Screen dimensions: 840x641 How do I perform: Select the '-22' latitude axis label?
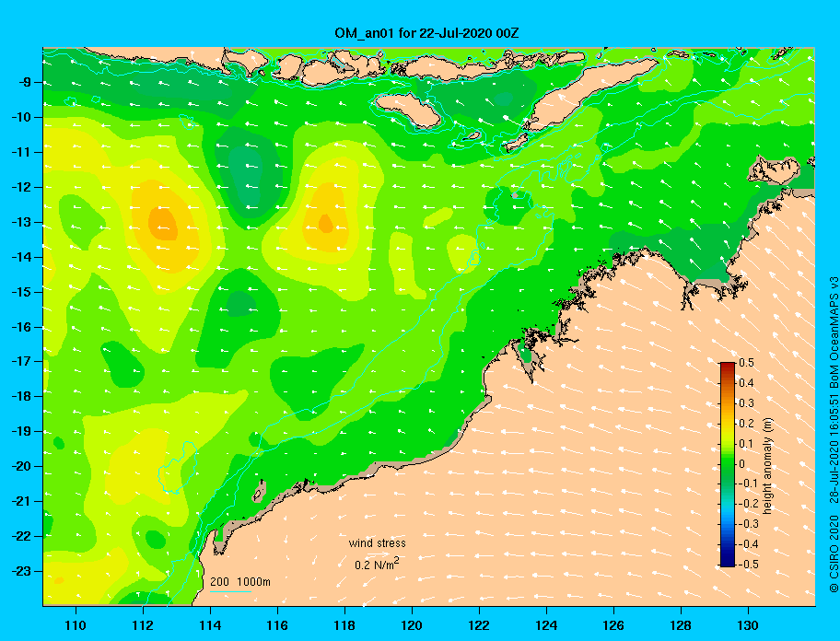pos(21,536)
